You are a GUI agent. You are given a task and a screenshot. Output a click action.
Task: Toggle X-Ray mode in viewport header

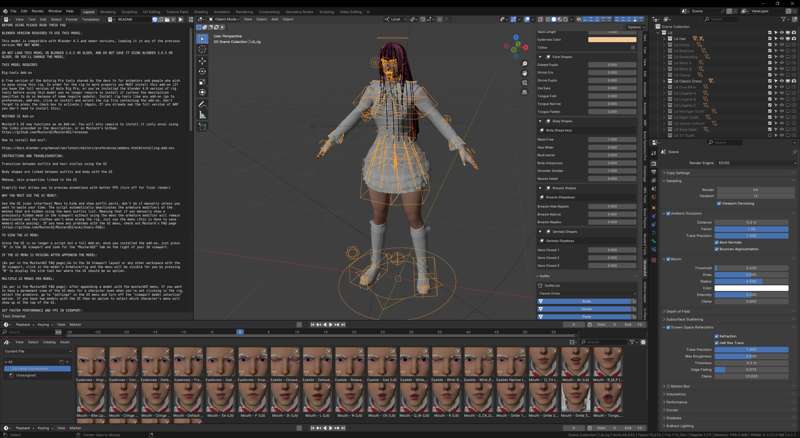coord(540,19)
